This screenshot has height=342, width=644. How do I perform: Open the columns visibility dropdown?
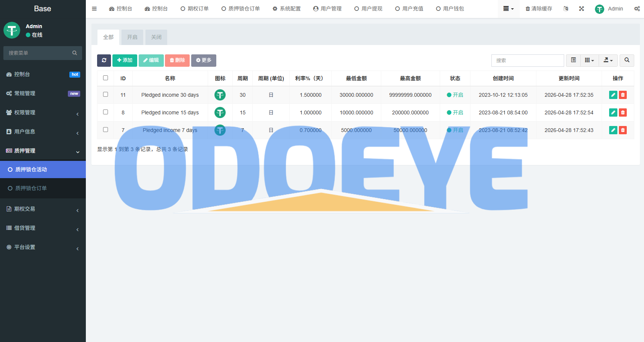[x=589, y=60]
